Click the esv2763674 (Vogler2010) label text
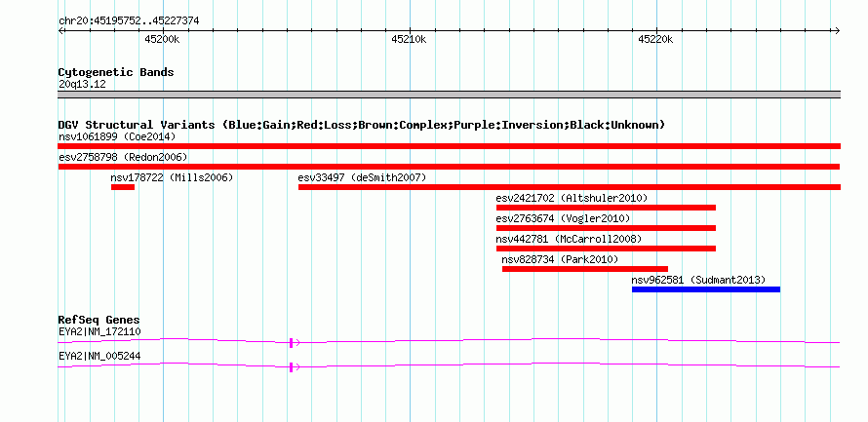 tap(563, 218)
